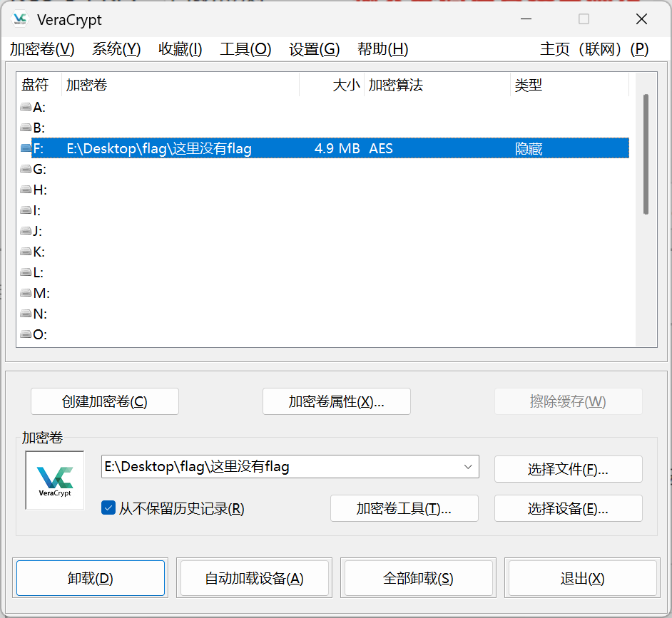672x618 pixels.
Task: Open the 加密卷 menu
Action: (x=42, y=49)
